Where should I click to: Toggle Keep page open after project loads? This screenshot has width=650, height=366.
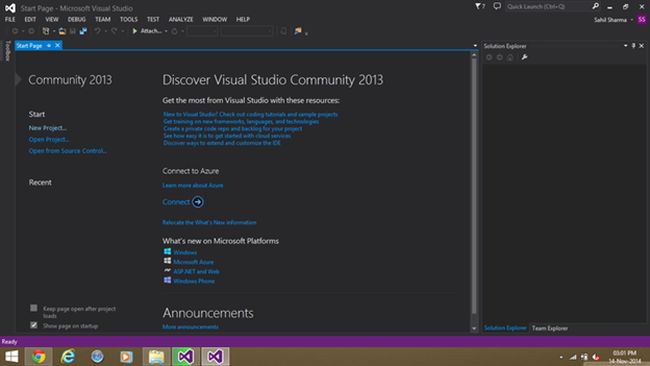[x=34, y=308]
